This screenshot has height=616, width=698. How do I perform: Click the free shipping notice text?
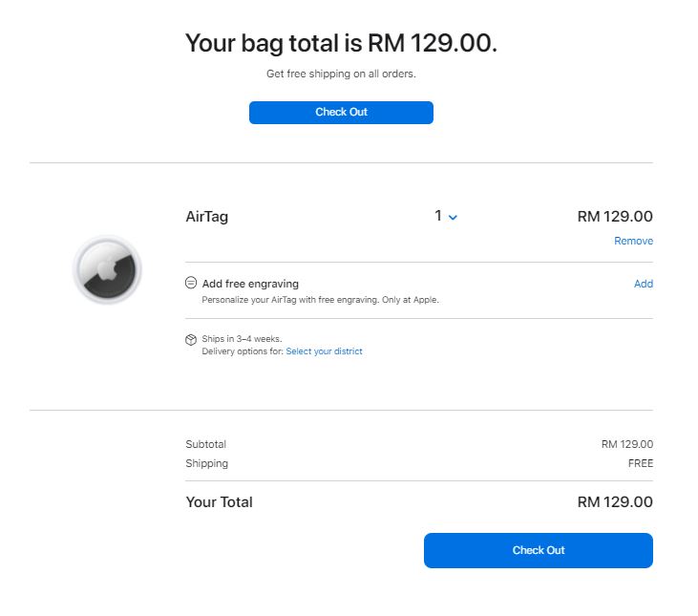click(x=341, y=74)
